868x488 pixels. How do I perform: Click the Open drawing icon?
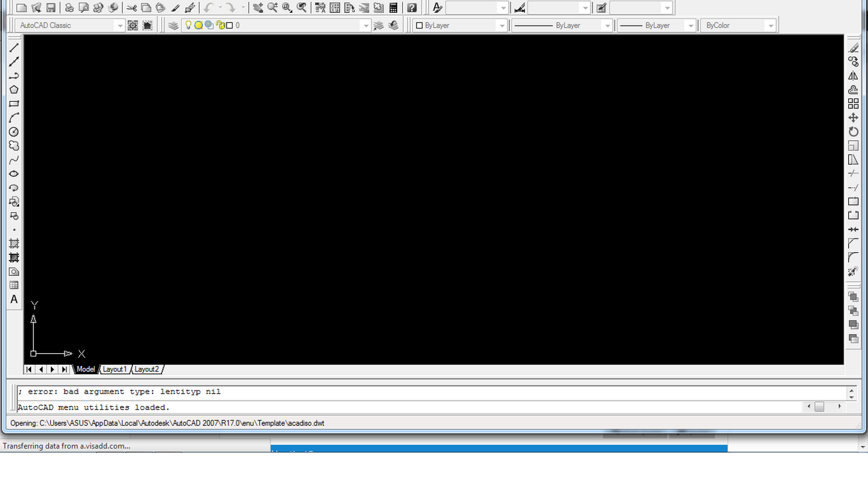click(37, 8)
